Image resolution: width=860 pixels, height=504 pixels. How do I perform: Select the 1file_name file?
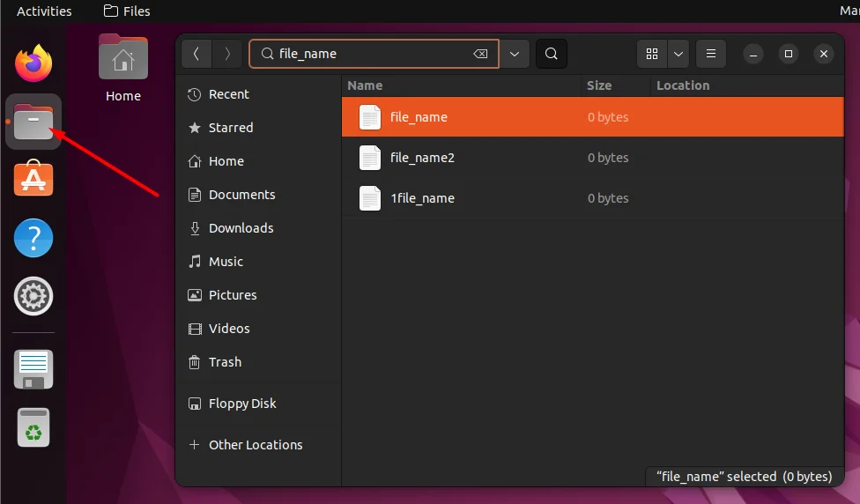pyautogui.click(x=592, y=198)
